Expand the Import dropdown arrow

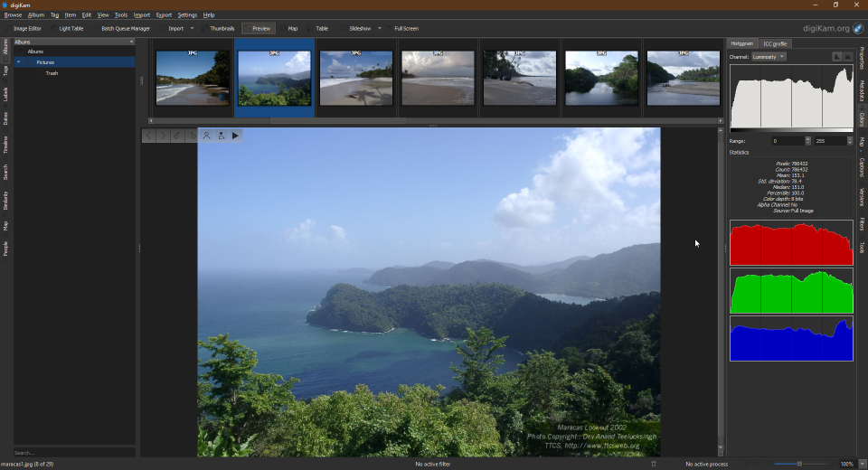click(192, 28)
